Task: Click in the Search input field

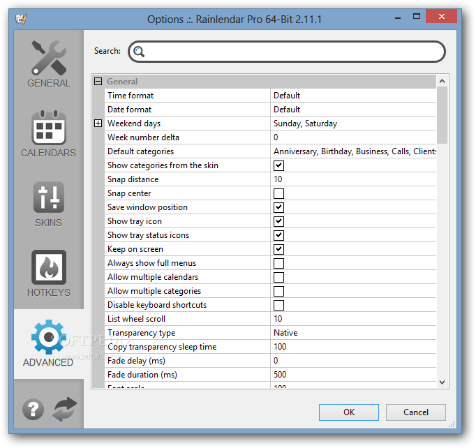Action: [287, 52]
